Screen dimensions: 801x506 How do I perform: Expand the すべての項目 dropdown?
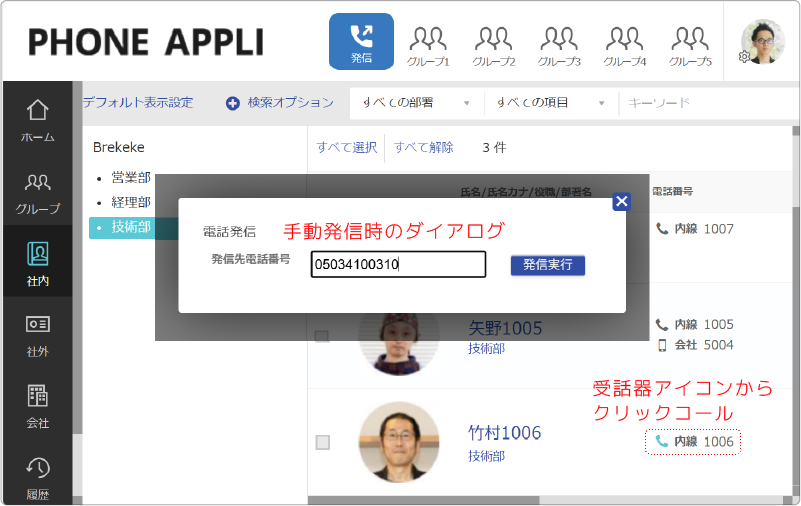coord(551,103)
